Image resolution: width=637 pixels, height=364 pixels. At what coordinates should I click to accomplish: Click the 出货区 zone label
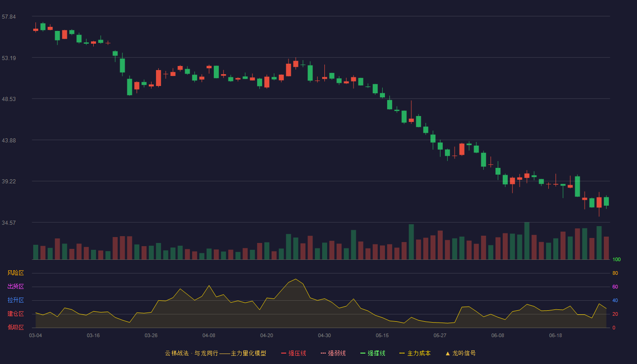pyautogui.click(x=15, y=287)
